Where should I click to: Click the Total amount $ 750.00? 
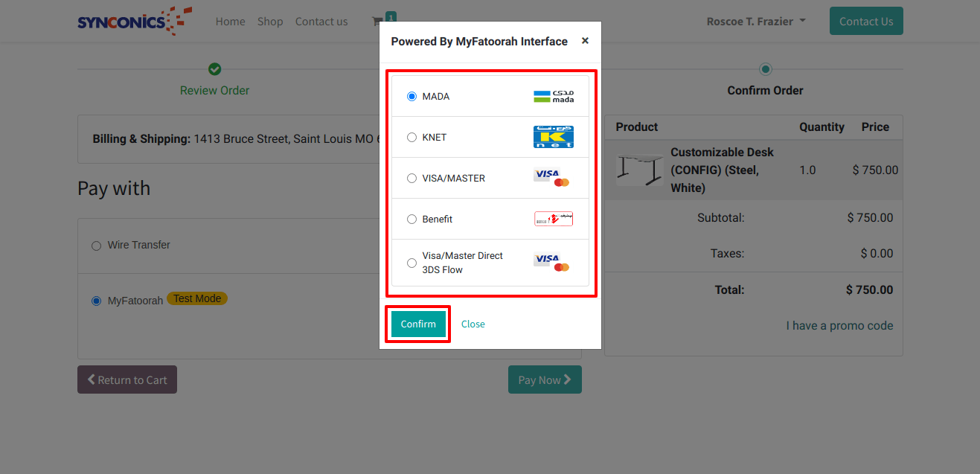tap(870, 290)
